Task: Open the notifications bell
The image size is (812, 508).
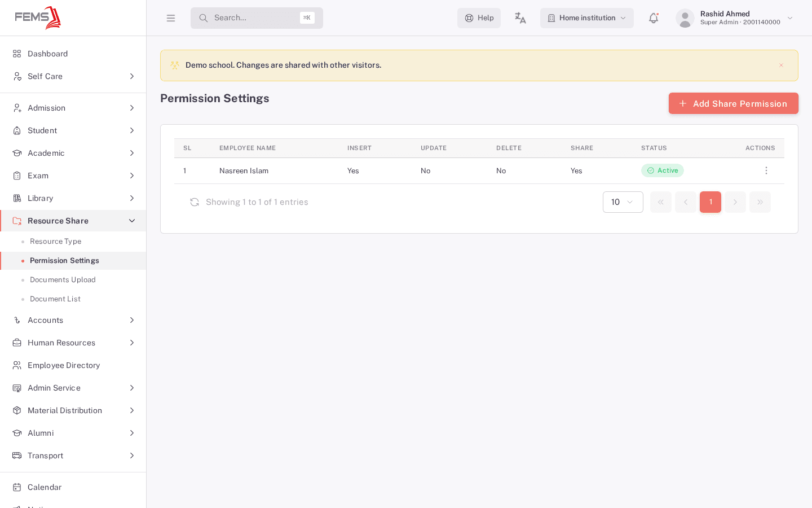Action: [654, 18]
